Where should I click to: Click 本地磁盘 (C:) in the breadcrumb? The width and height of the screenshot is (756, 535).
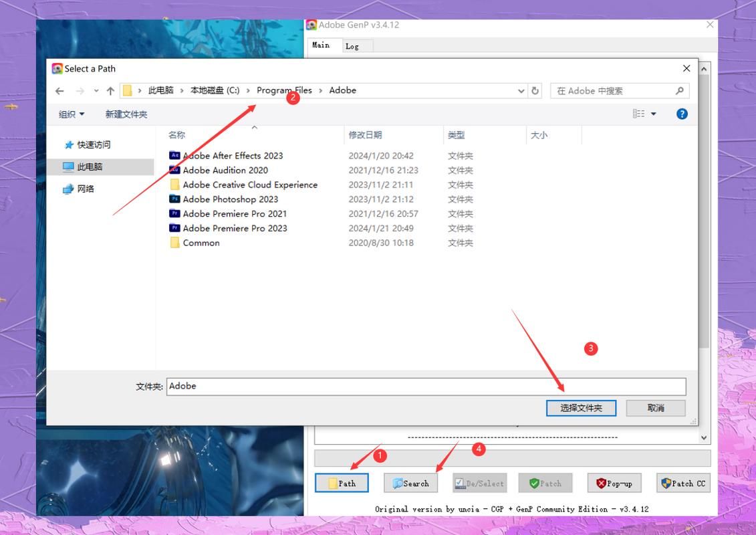pyautogui.click(x=215, y=90)
